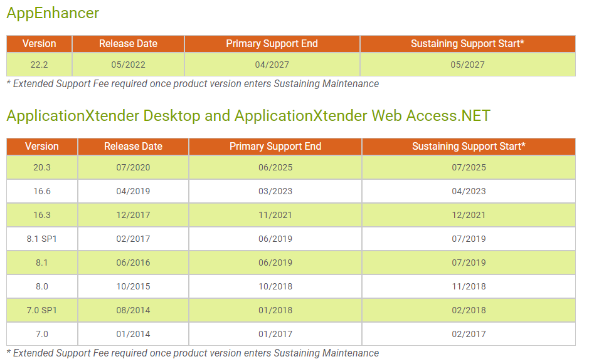This screenshot has width=589, height=364.
Task: Click the 01/2014 release date cell
Action: (x=133, y=334)
